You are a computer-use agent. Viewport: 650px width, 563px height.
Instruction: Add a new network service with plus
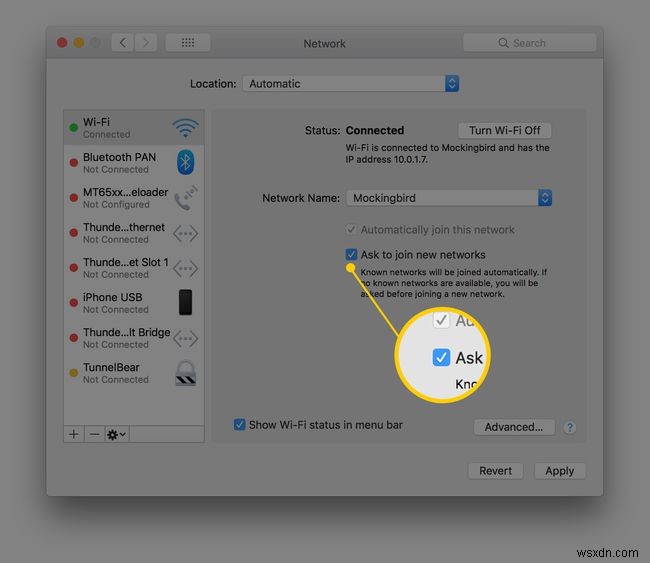click(x=74, y=434)
